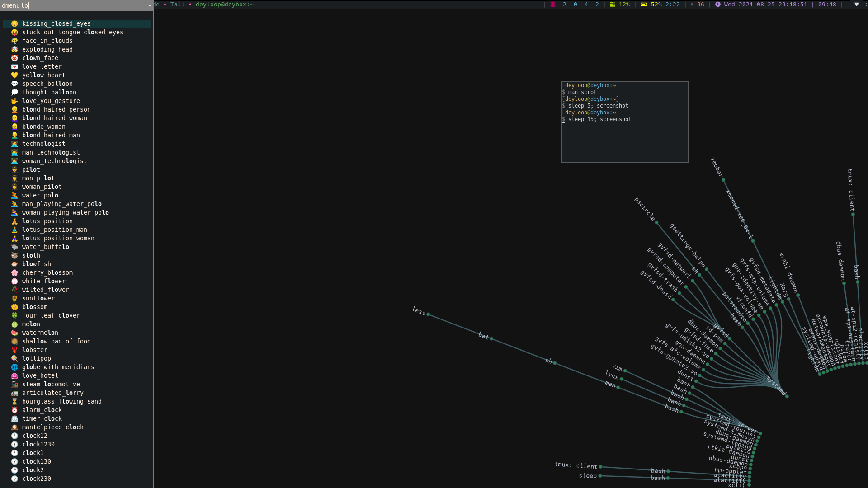This screenshot has height=488, width=868.
Task: Click the sunflower emoji icon
Action: click(14, 298)
